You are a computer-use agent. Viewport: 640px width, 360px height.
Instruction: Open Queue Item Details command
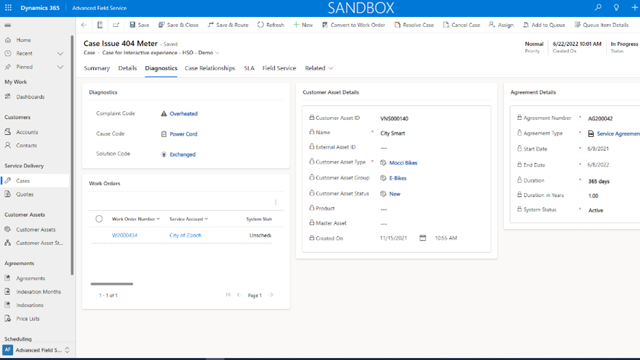pos(602,25)
